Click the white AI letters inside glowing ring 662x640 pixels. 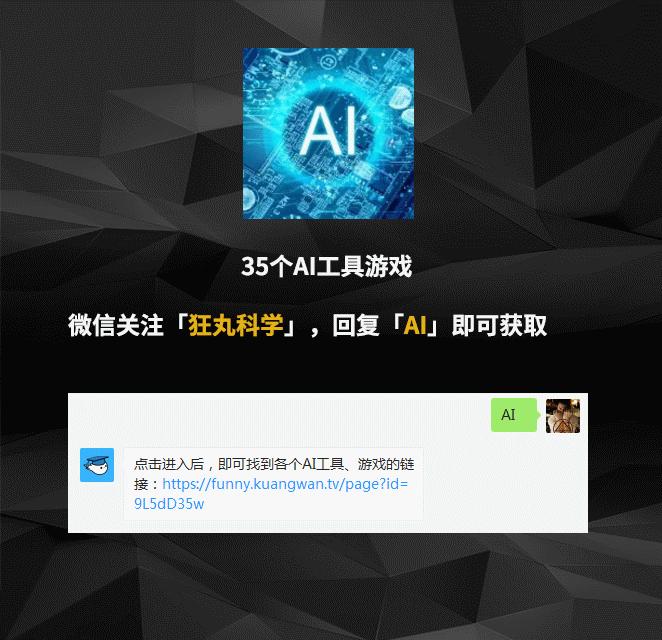(328, 130)
